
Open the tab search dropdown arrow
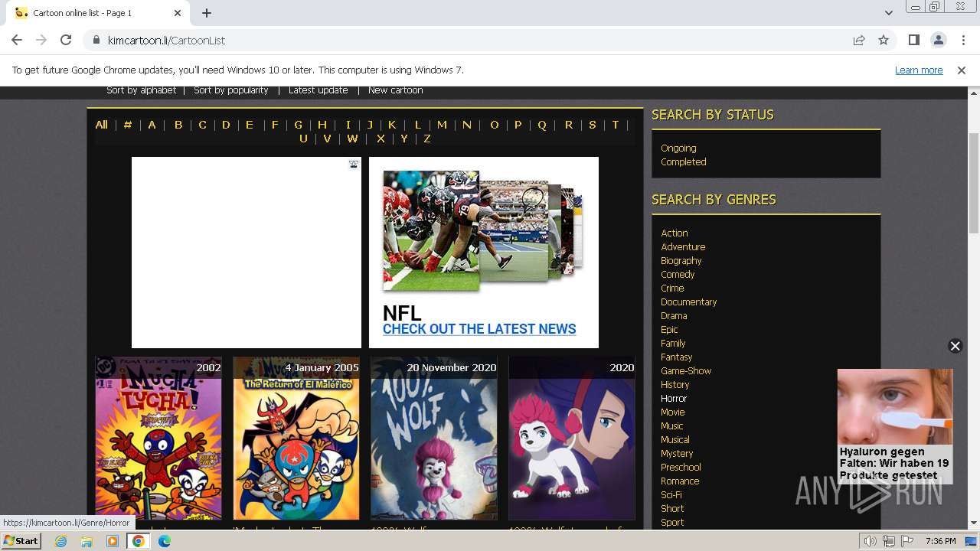(888, 13)
